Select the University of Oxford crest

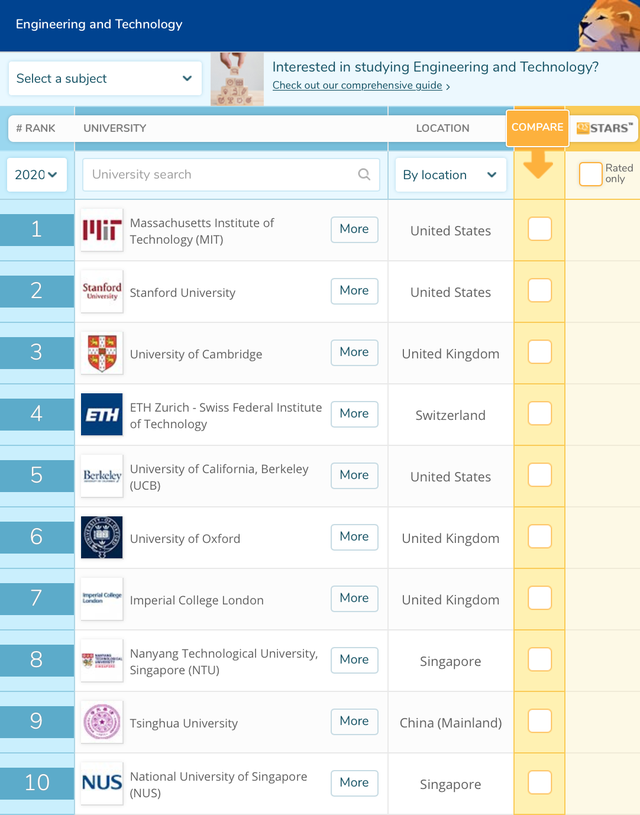pos(102,537)
